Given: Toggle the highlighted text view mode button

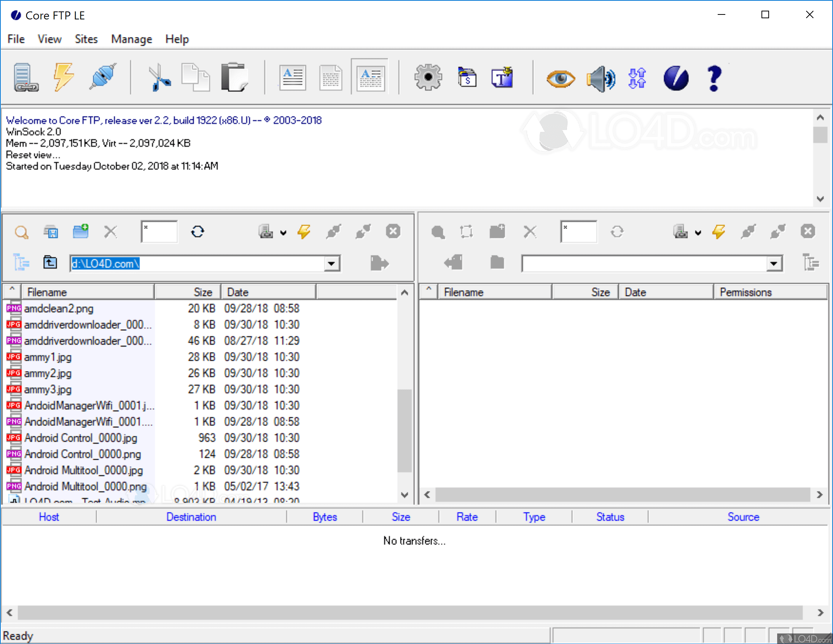Looking at the screenshot, I should [370, 77].
